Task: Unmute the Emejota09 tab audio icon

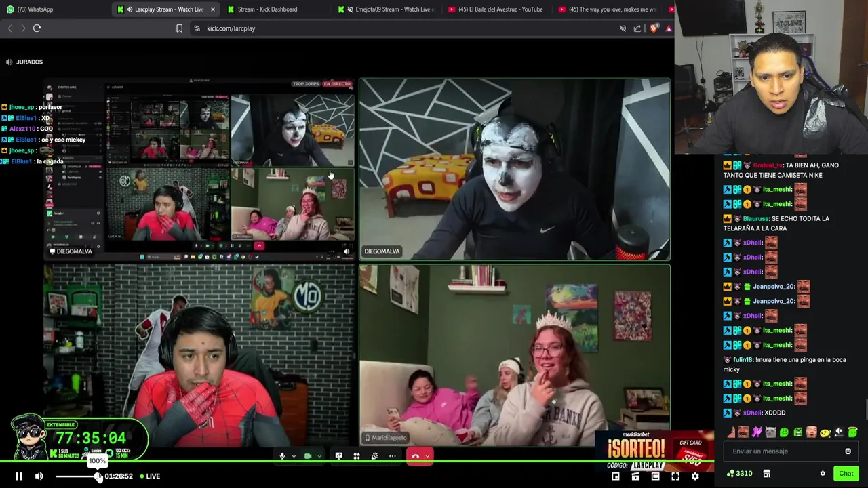Action: (x=350, y=9)
